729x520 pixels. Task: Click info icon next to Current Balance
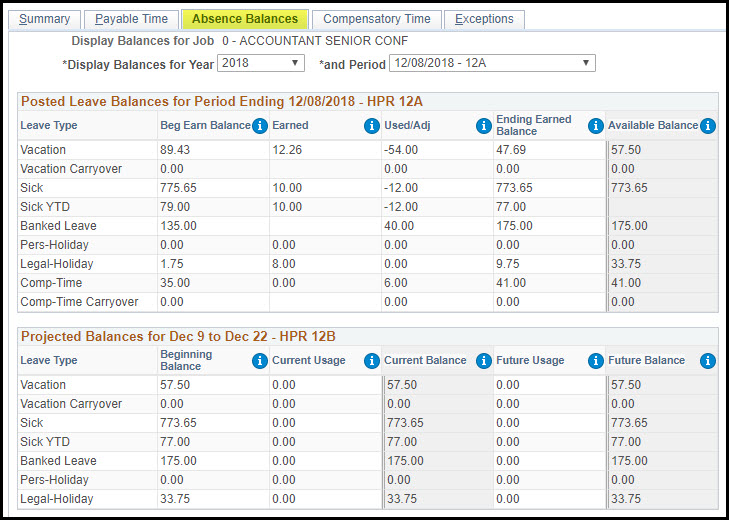tap(484, 360)
